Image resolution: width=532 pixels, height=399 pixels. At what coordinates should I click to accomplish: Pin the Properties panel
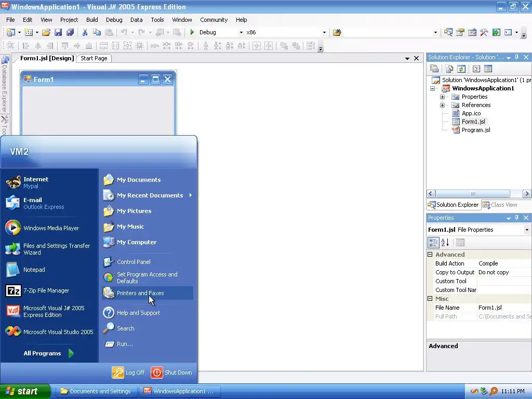coord(517,218)
